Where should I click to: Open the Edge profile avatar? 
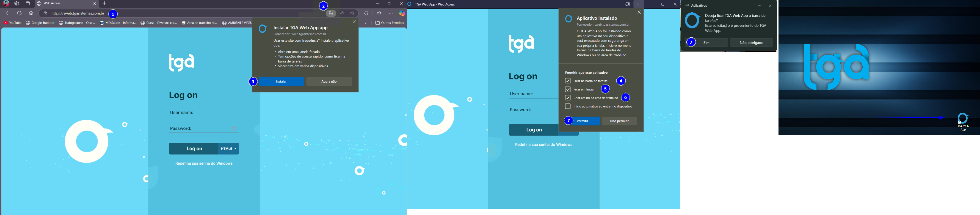tap(6, 3)
